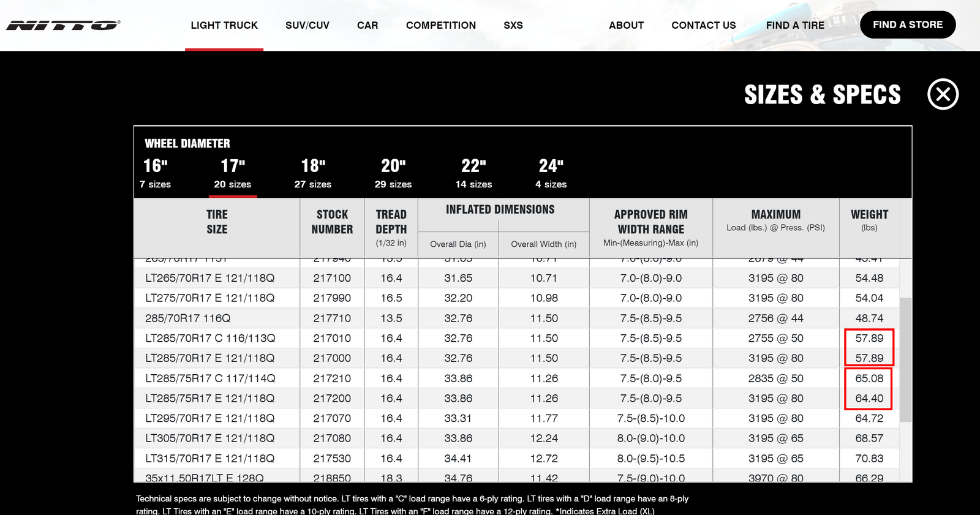The width and height of the screenshot is (980, 515).
Task: Click tire size LT295/70R17 E 121/118Q
Action: point(210,418)
